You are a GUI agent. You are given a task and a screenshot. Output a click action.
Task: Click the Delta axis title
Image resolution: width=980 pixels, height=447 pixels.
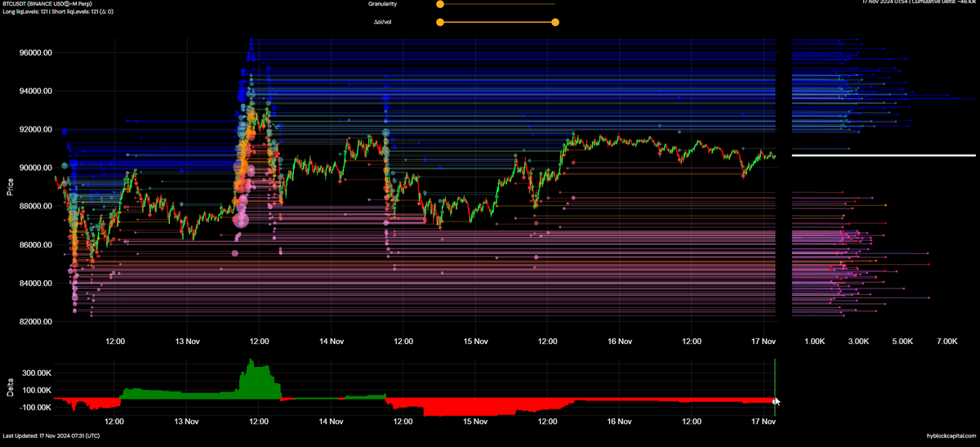(x=9, y=387)
